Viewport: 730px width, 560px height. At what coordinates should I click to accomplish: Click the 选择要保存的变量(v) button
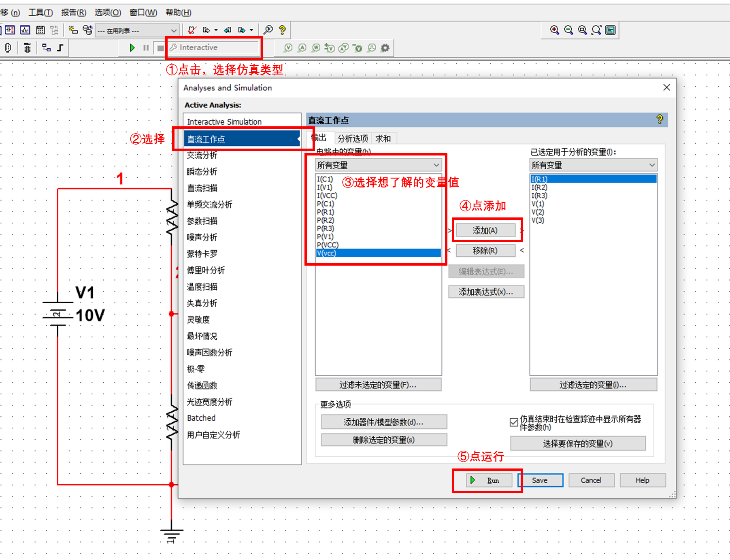[578, 443]
